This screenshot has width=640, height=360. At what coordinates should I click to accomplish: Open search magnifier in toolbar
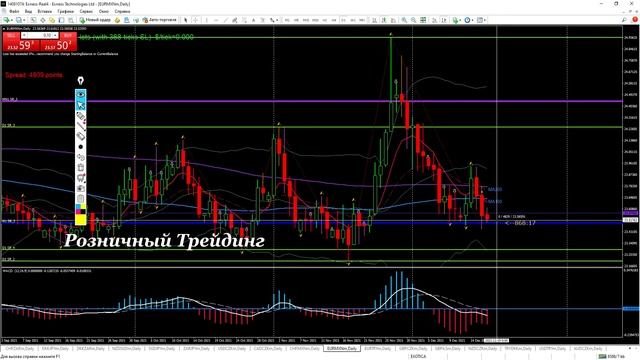tap(624, 20)
